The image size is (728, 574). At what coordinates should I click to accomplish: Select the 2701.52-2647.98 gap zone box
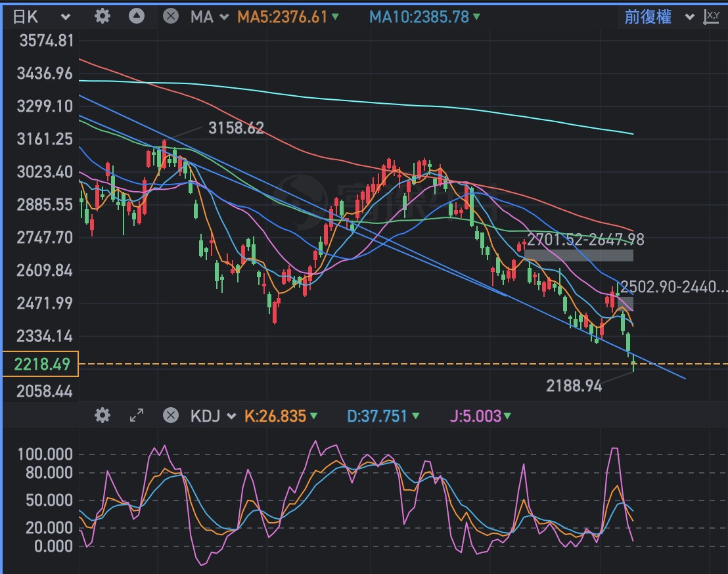(578, 255)
